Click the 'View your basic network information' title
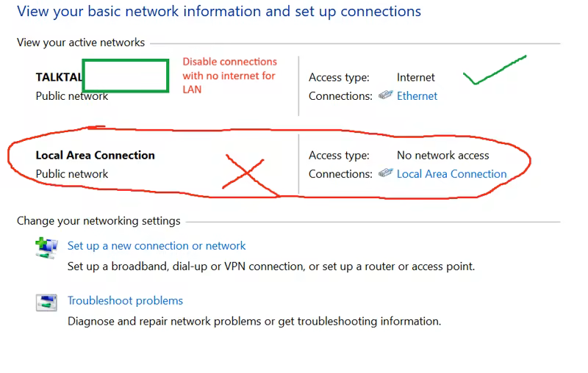The width and height of the screenshot is (588, 373). (x=219, y=12)
